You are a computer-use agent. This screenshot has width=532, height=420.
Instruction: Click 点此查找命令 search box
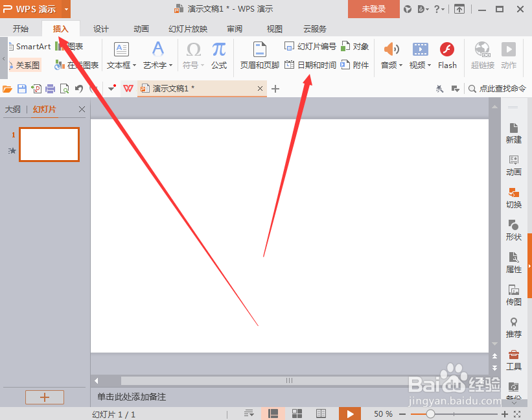click(x=497, y=89)
